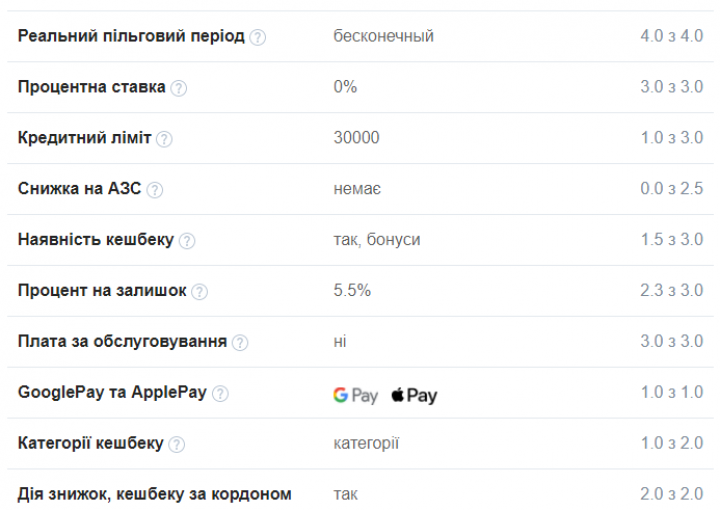Click question mark beside Наявність кешбеку
The image size is (720, 510).
coord(187,241)
